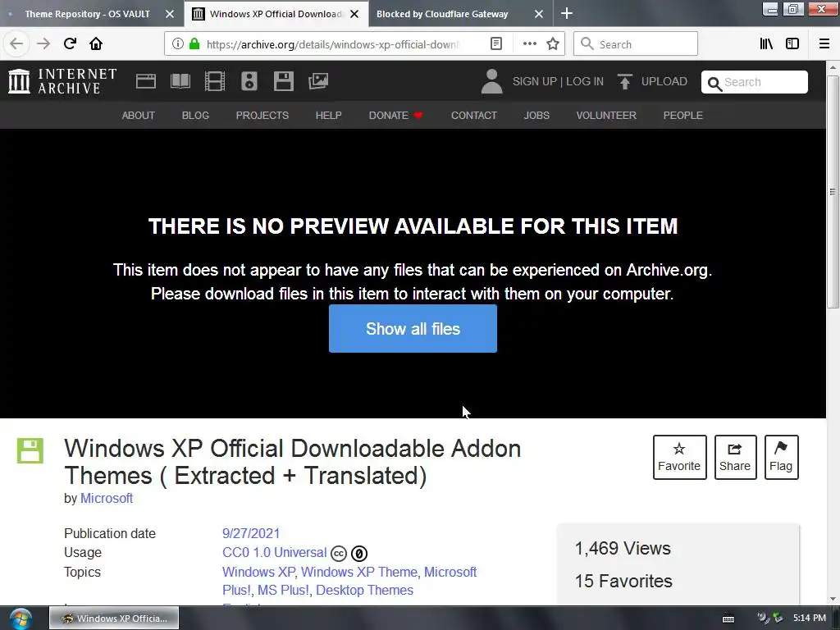Open the Desktop Themes topic link
Screen dimensions: 840x630
[x=364, y=591]
